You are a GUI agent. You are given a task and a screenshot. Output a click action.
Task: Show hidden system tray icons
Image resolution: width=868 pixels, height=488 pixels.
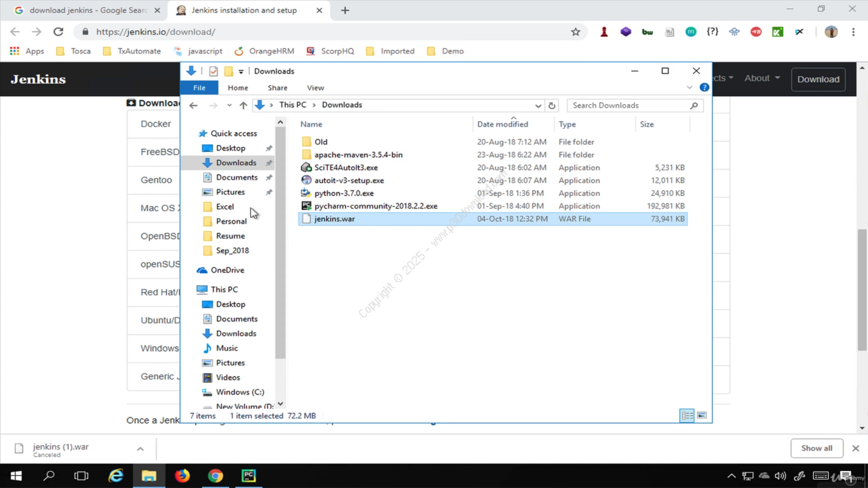click(731, 476)
